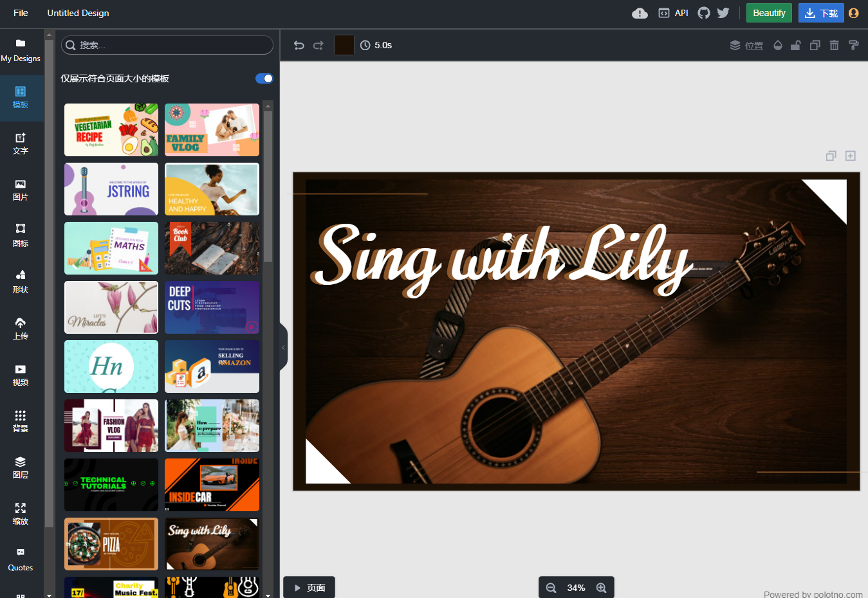
Task: Open the 图层 layers panel
Action: [x=21, y=468]
